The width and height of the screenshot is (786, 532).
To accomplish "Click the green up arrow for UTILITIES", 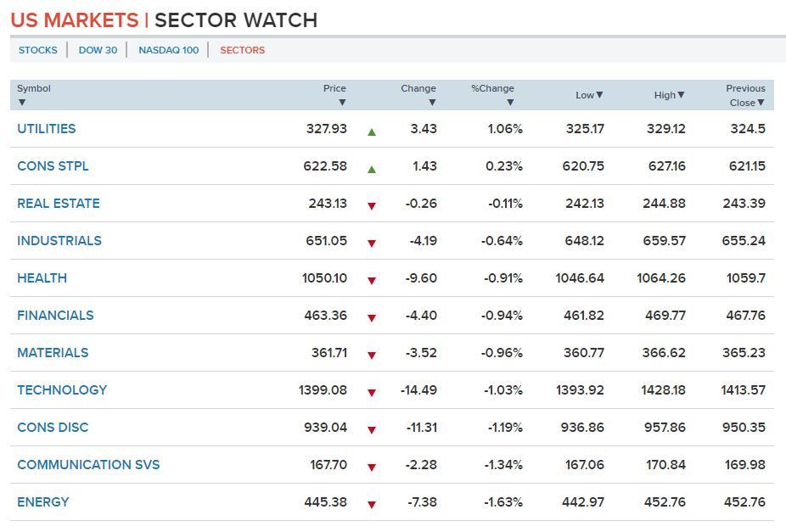I will [x=372, y=132].
